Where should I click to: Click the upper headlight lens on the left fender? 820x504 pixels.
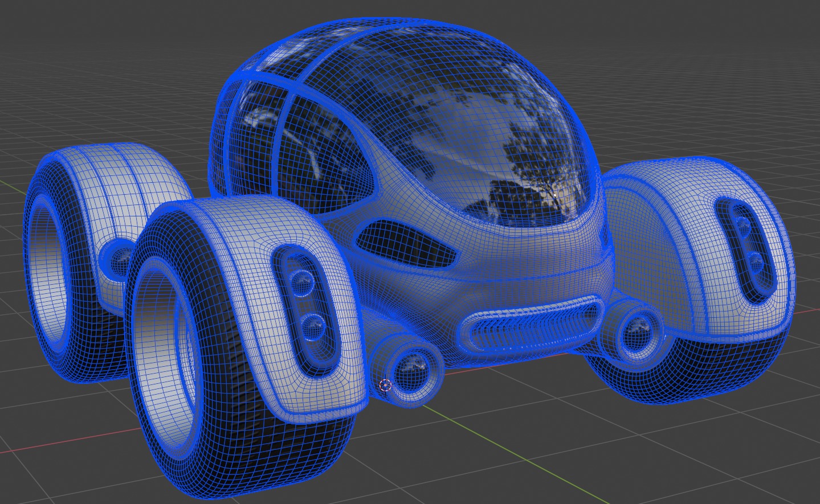click(301, 282)
